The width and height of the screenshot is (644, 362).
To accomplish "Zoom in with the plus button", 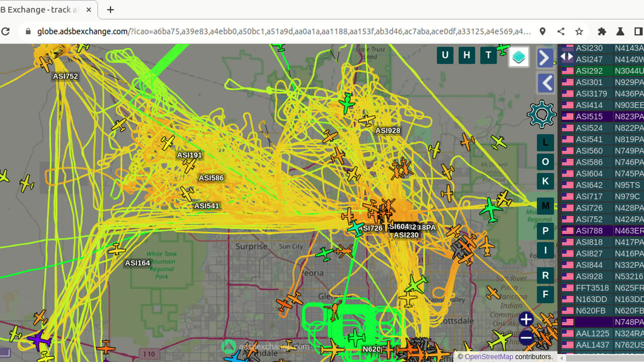I will [526, 319].
